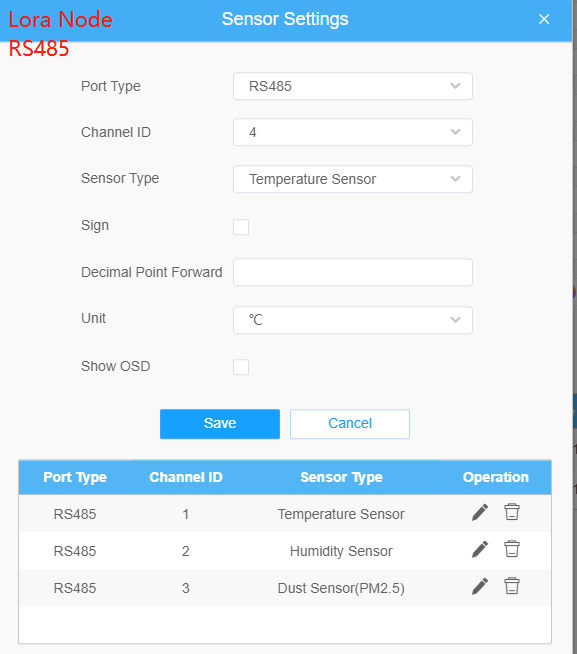Screen dimensions: 577x654
Task: Click the Sensor Type column header
Action: 341,478
